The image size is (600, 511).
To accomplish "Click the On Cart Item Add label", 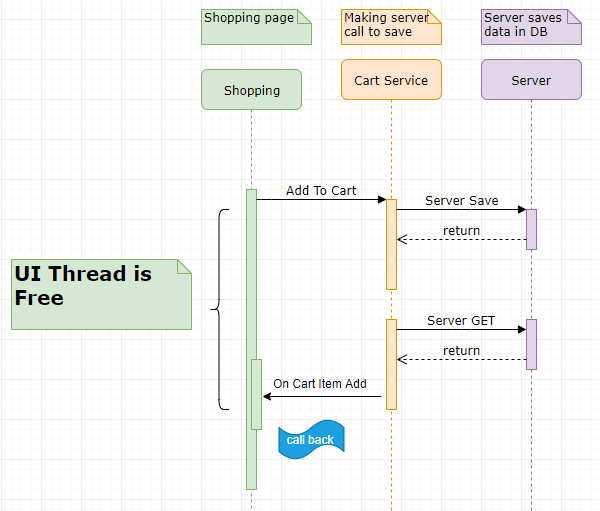I will [320, 384].
